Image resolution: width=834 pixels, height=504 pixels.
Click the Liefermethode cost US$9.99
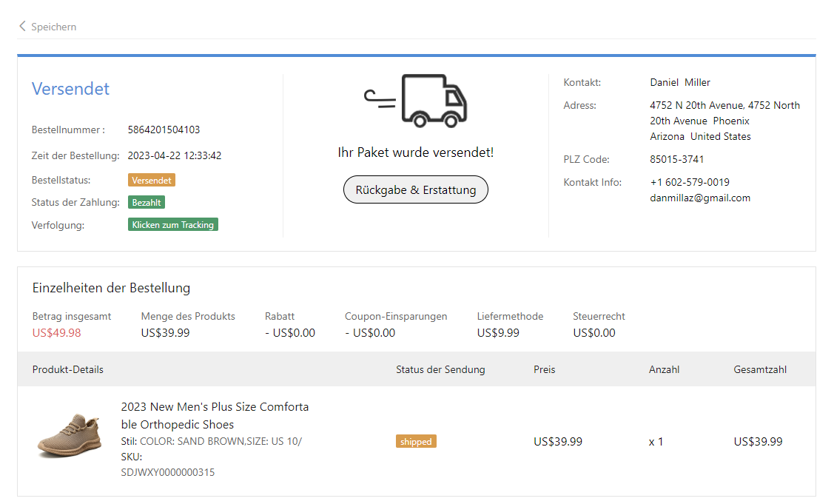point(498,333)
